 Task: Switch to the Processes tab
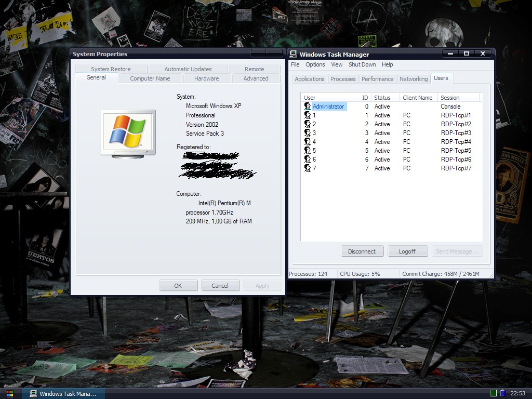click(343, 79)
